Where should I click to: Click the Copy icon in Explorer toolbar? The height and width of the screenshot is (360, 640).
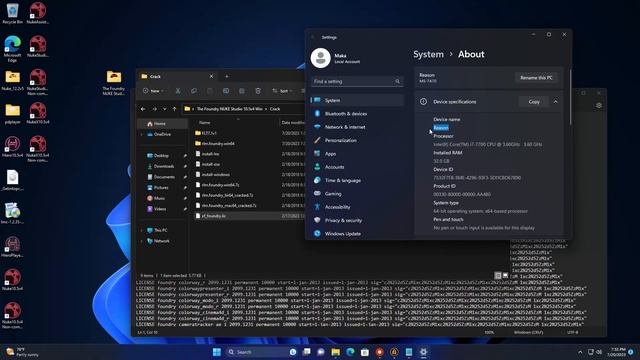(193, 91)
